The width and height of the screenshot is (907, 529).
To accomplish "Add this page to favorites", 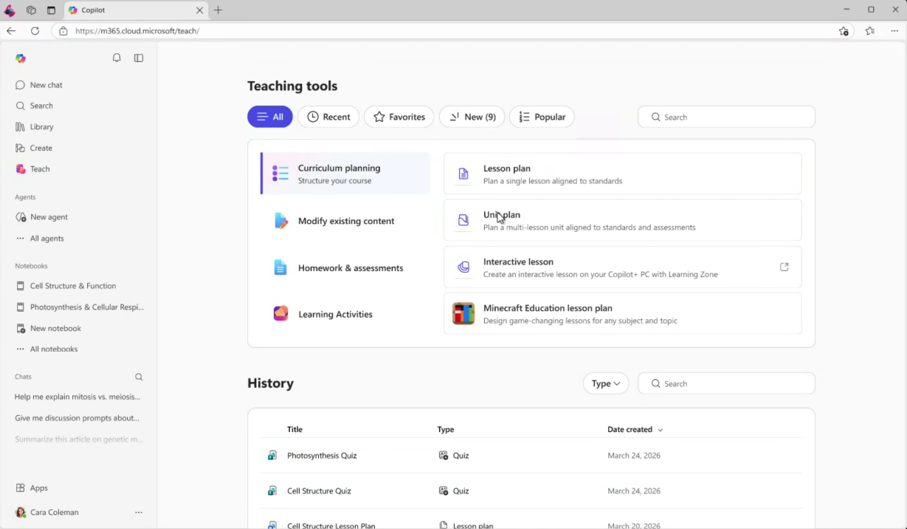I will point(844,31).
